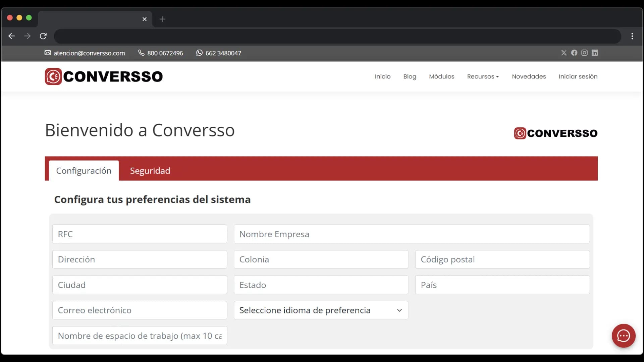
Task: Click into the Dirección field
Action: [x=140, y=259]
